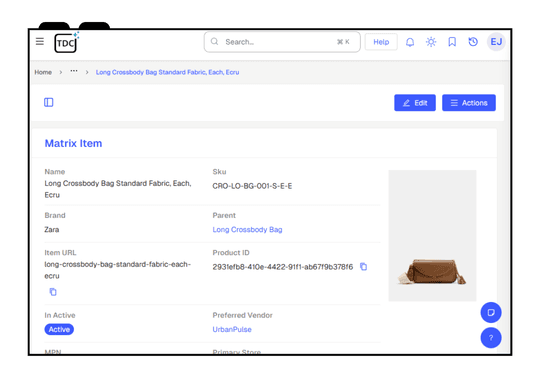Open the notifications bell
Image resolution: width=540 pixels, height=384 pixels.
pyautogui.click(x=409, y=42)
